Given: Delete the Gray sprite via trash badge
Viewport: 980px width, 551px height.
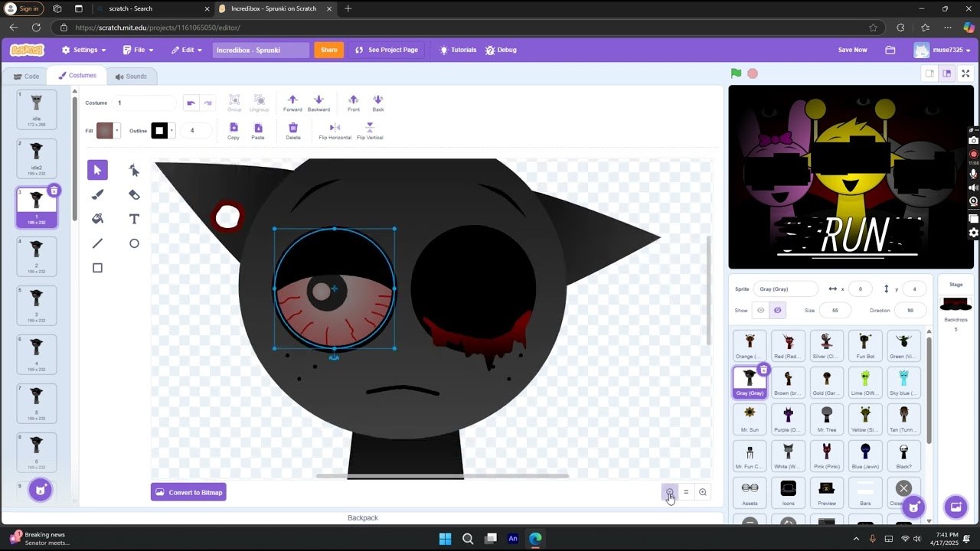Looking at the screenshot, I should point(763,370).
